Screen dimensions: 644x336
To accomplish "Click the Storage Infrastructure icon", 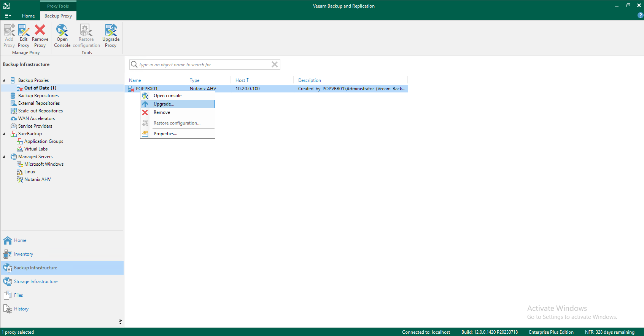I will pyautogui.click(x=8, y=282).
